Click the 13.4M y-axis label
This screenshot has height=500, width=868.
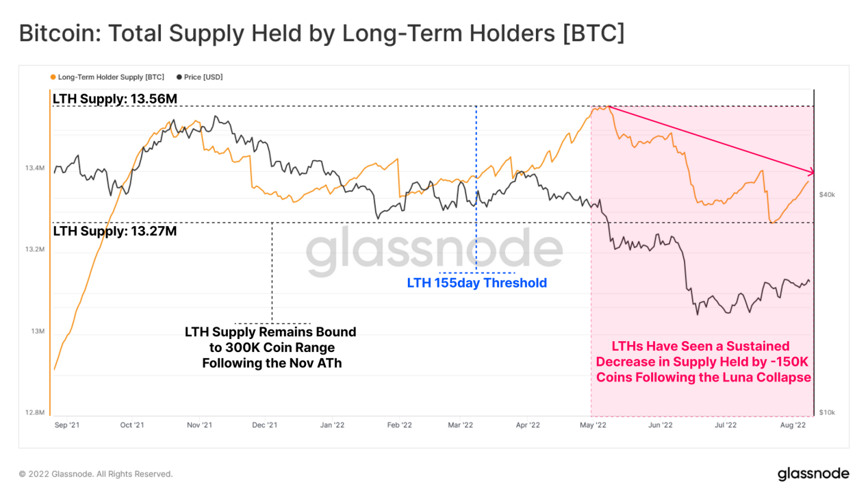tap(35, 168)
